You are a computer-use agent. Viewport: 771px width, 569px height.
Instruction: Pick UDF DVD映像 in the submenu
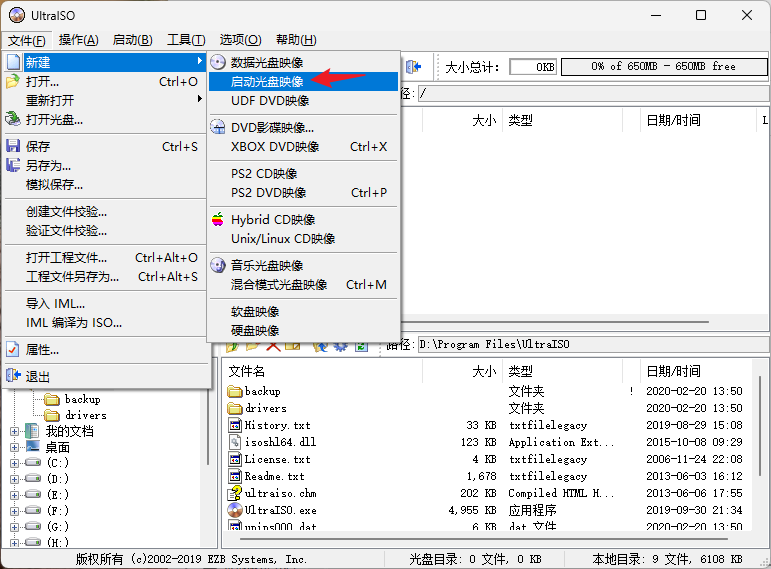pos(303,101)
